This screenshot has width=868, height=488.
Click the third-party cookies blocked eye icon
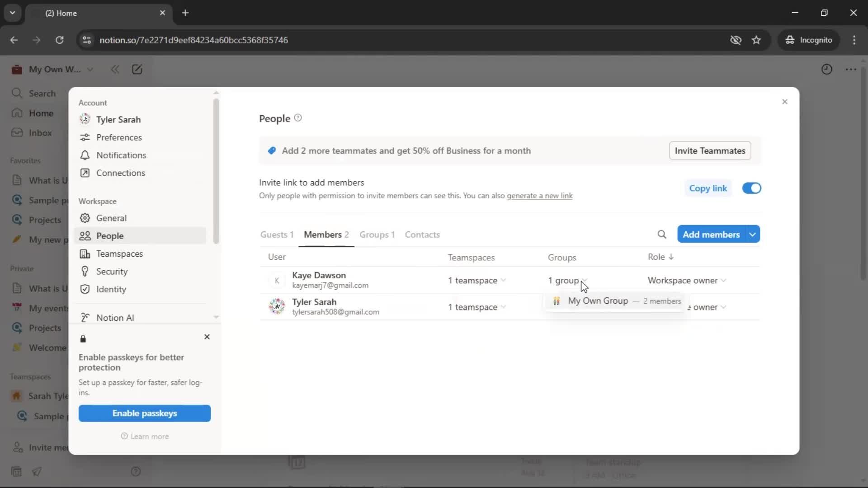coord(736,40)
